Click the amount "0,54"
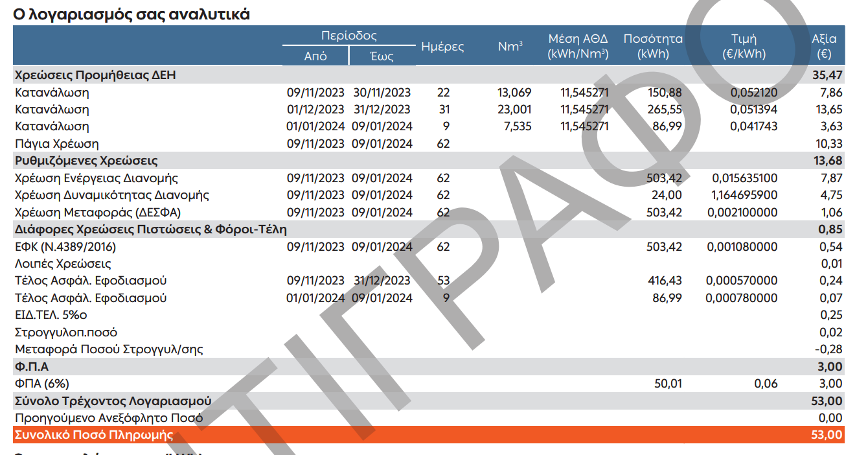Viewport: 868px width, 455px height. pos(831,247)
